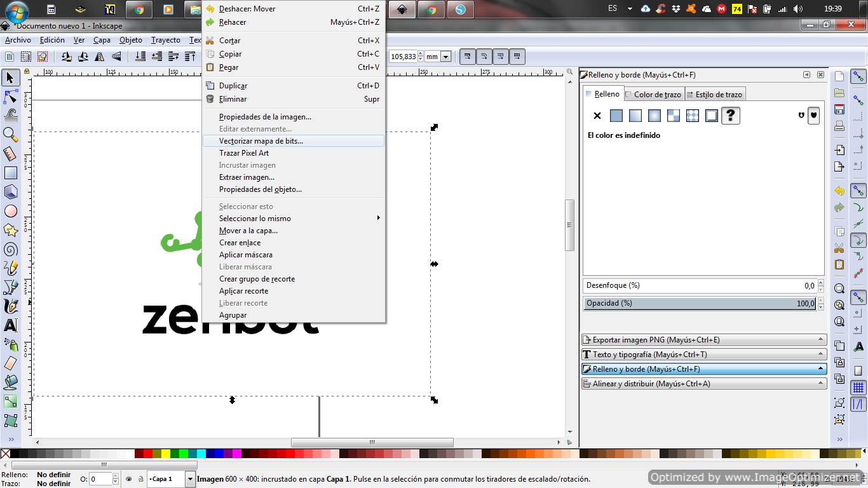Click the Print document icon
868x488 pixels.
839,126
